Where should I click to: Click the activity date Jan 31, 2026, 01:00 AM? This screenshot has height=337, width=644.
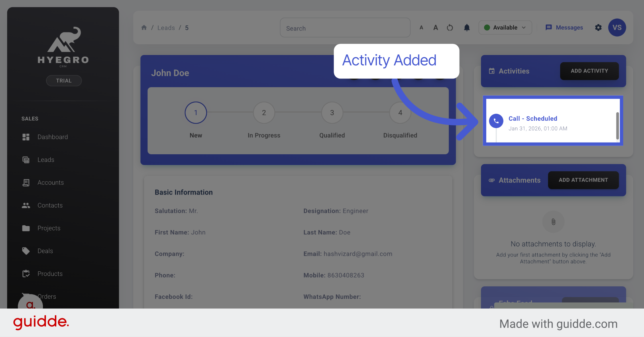tap(538, 129)
